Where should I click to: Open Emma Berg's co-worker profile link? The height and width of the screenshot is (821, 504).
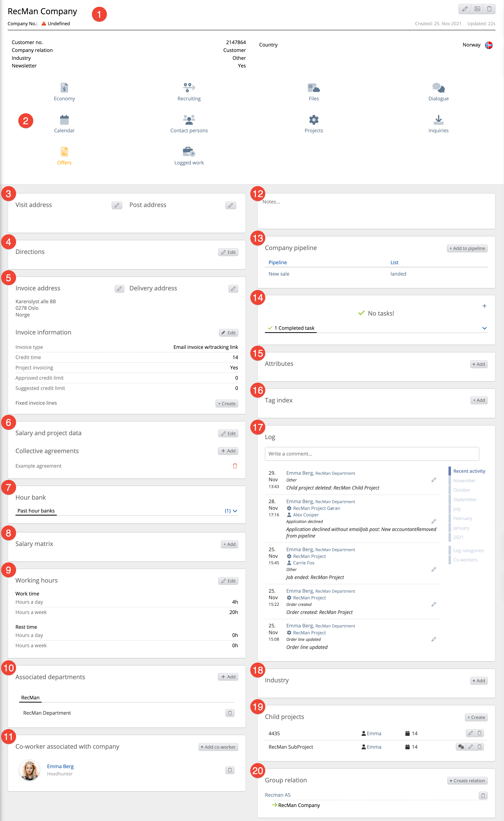click(60, 766)
